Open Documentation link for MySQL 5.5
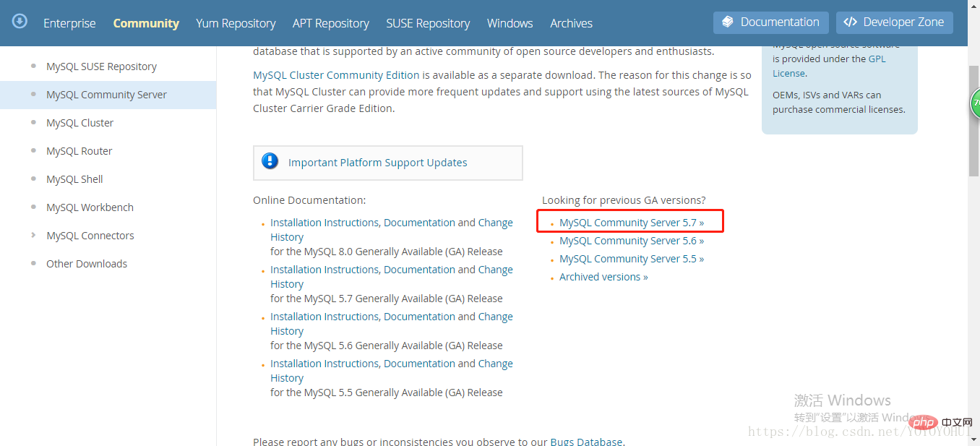Image resolution: width=980 pixels, height=446 pixels. click(419, 364)
